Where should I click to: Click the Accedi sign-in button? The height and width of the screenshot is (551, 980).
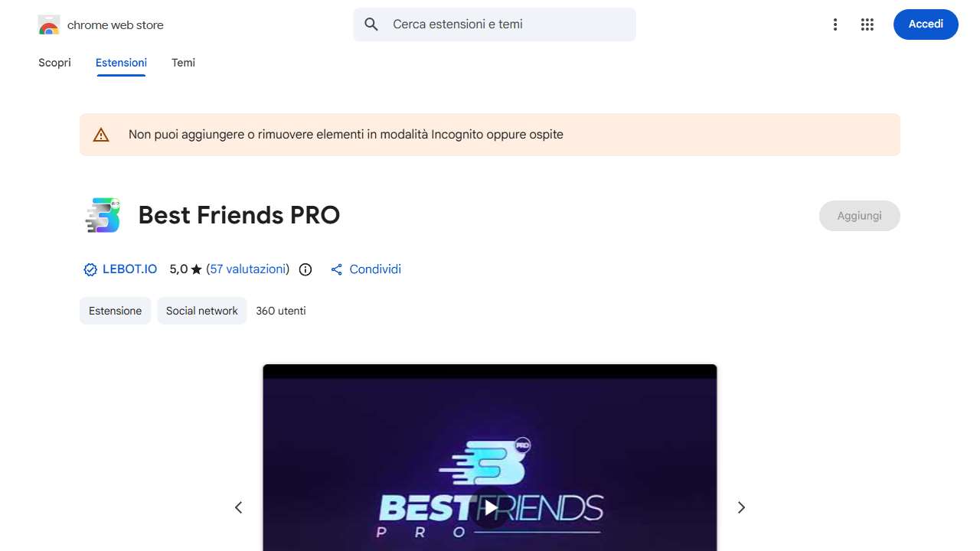[x=926, y=24]
